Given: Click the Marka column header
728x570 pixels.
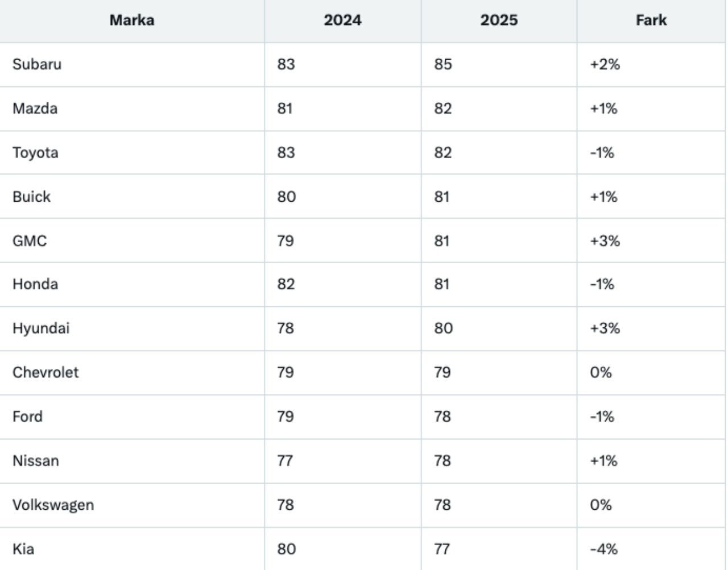Looking at the screenshot, I should (x=132, y=20).
